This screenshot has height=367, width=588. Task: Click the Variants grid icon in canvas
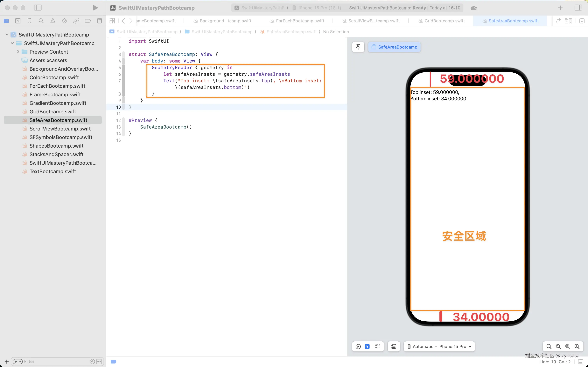[x=378, y=346]
